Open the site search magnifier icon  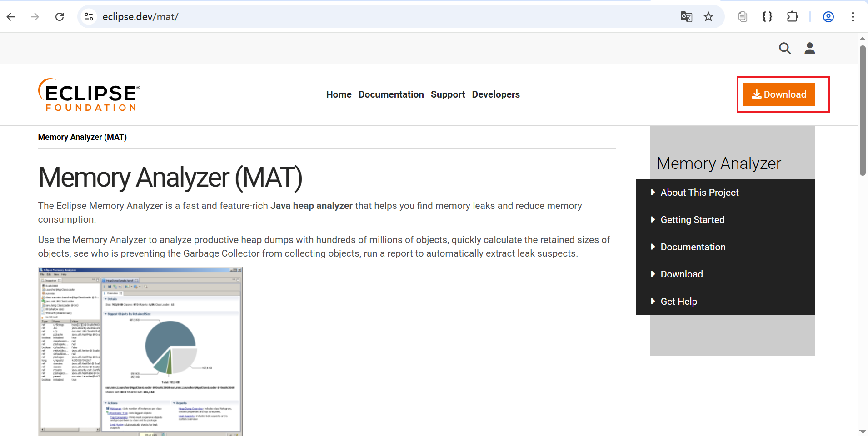coord(785,48)
